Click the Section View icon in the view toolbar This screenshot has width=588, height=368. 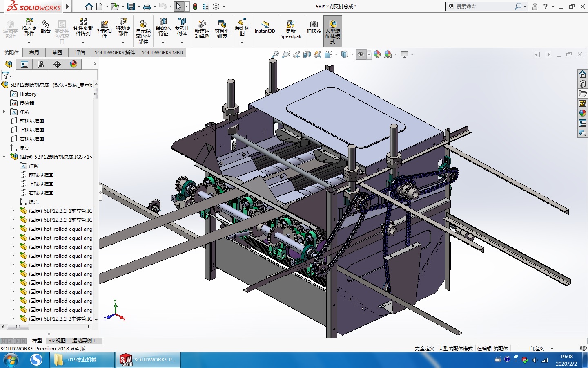307,54
